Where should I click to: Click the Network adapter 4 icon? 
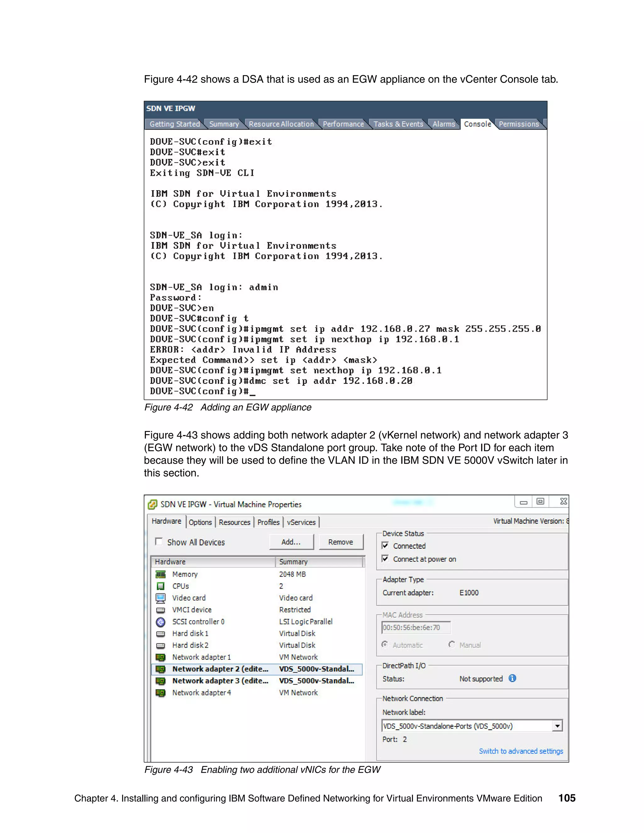[161, 692]
